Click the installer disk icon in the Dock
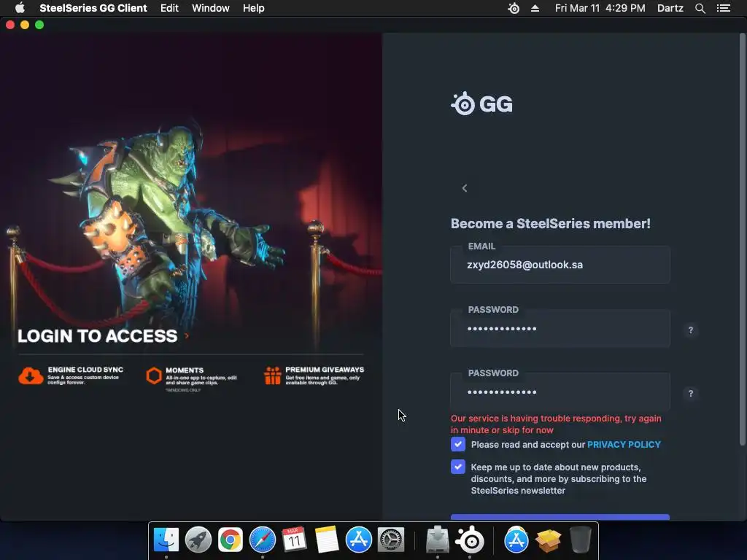The height and width of the screenshot is (560, 747). click(x=438, y=540)
